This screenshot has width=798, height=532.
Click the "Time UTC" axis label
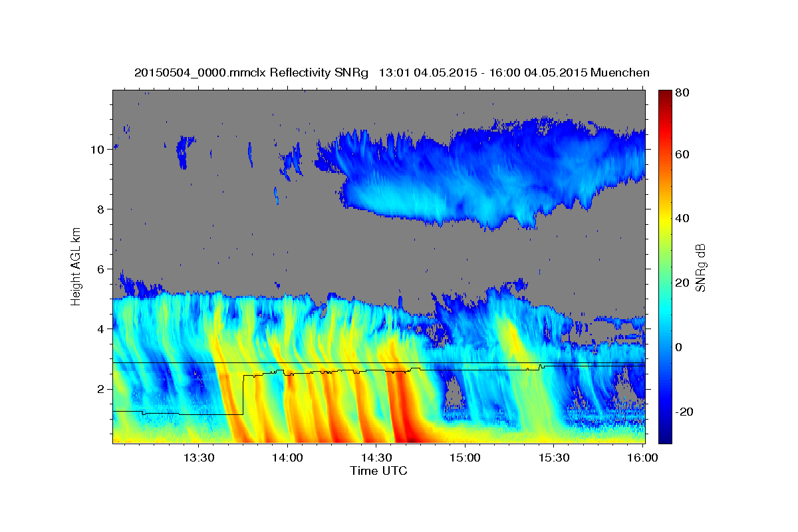[378, 471]
